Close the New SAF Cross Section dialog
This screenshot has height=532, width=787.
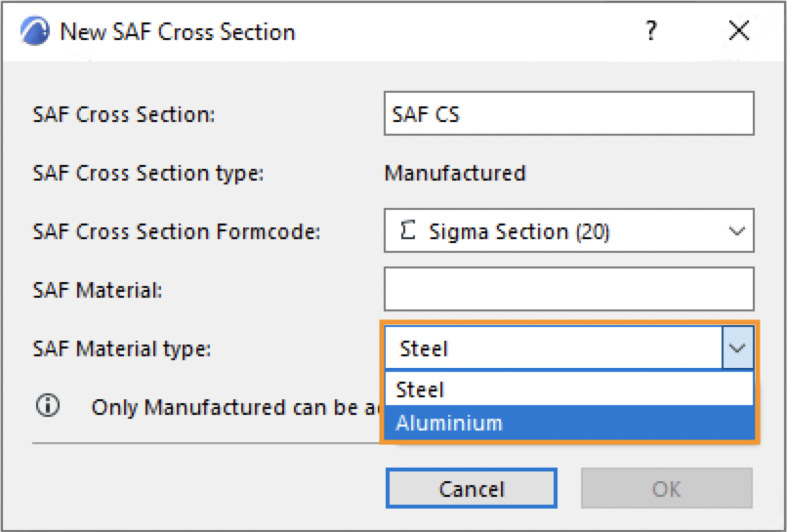pos(738,31)
